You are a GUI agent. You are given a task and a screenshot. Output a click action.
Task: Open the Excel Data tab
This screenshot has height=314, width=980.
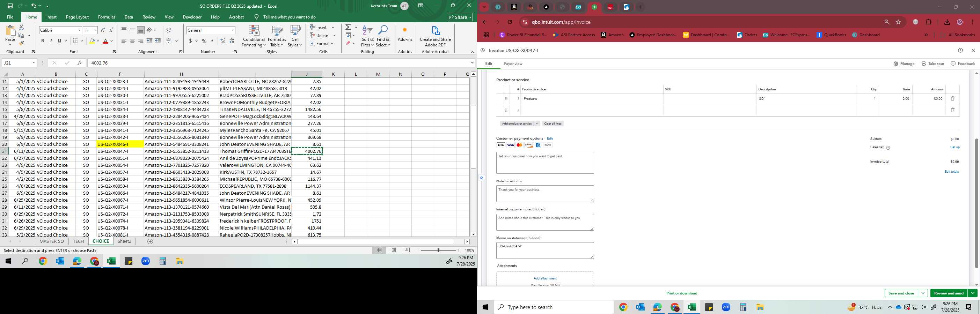pos(129,17)
